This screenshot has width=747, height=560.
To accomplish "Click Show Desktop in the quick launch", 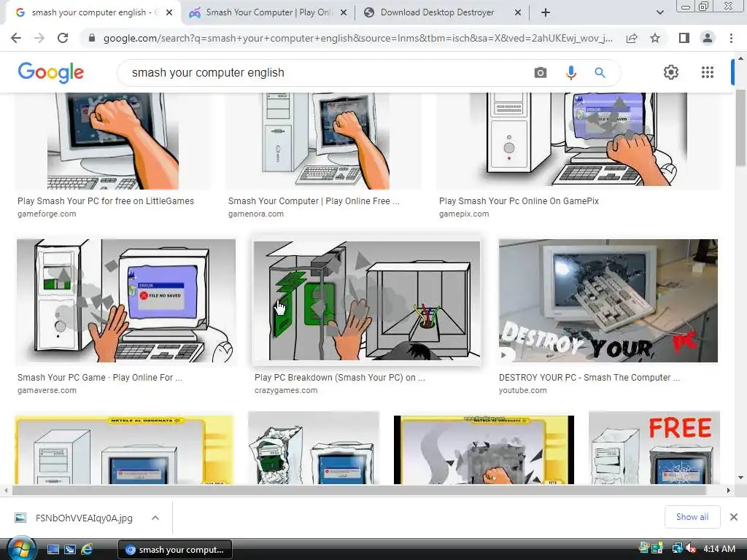I will (x=53, y=549).
